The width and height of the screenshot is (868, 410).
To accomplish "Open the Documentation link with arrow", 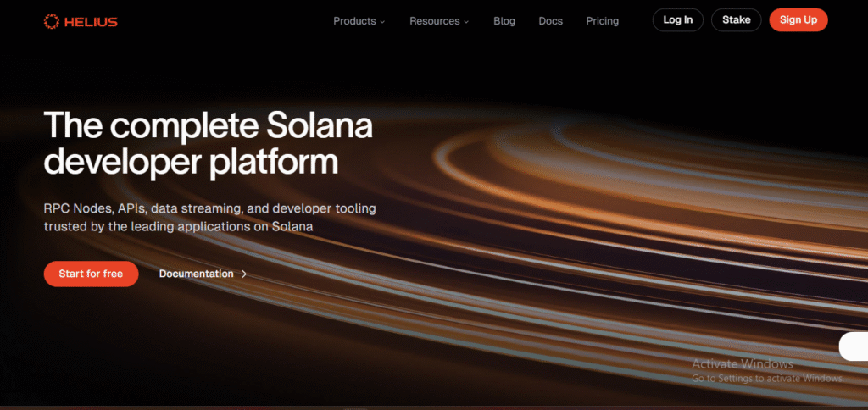I will [203, 274].
